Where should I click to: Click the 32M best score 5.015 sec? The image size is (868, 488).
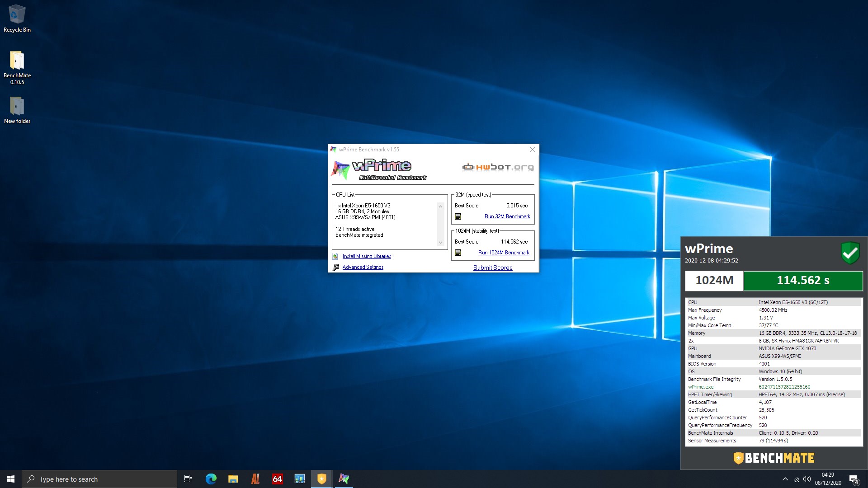pyautogui.click(x=517, y=206)
